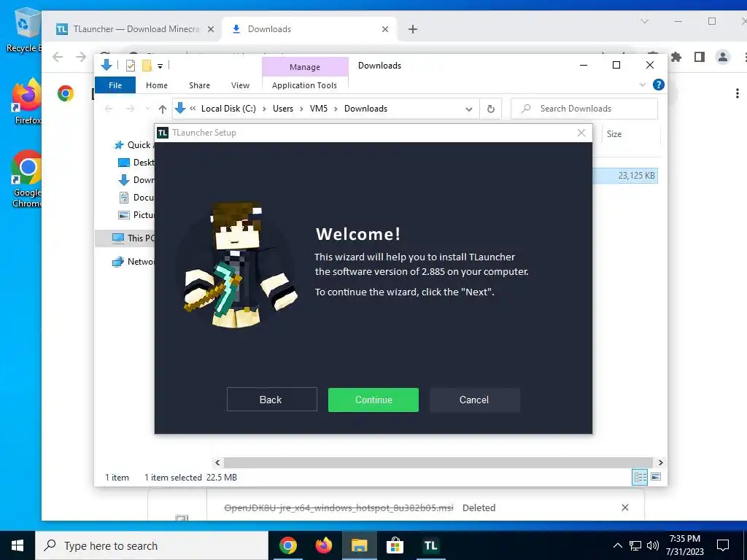The height and width of the screenshot is (560, 747).
Task: Click Chrome's back navigation arrow
Action: [58, 57]
